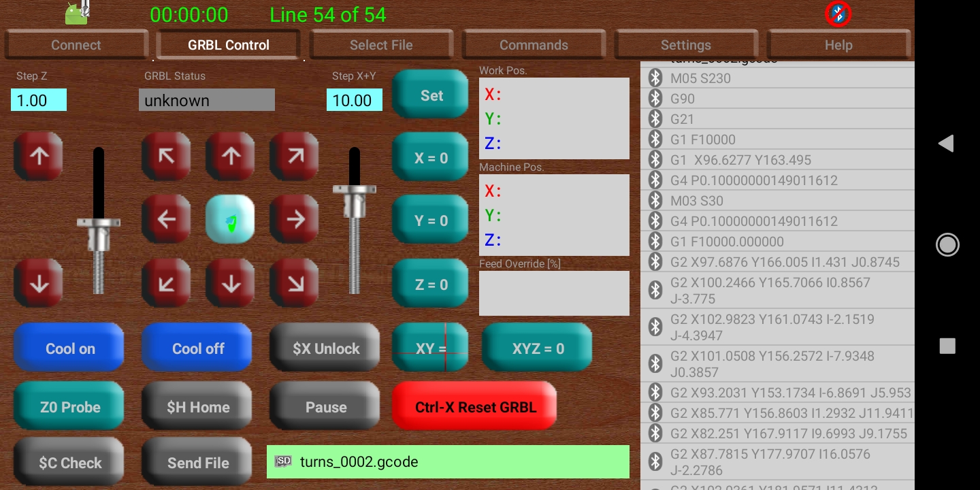The image size is (980, 490).
Task: Toggle $C Check mode
Action: point(69,462)
